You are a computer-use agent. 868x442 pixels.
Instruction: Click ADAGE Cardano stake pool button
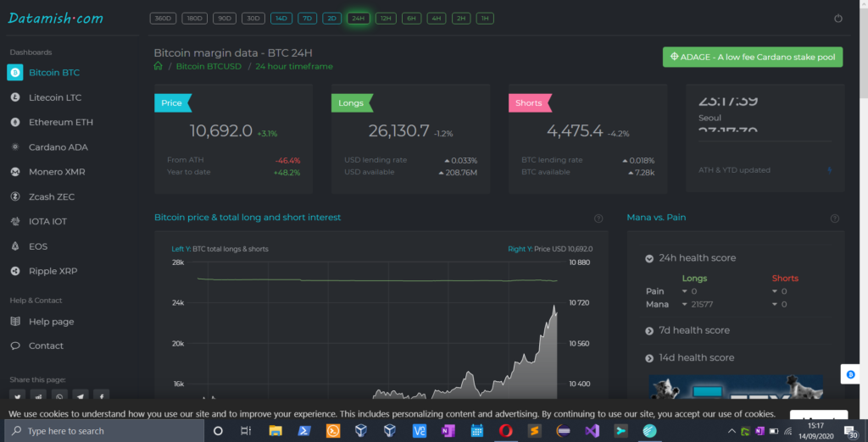point(753,57)
